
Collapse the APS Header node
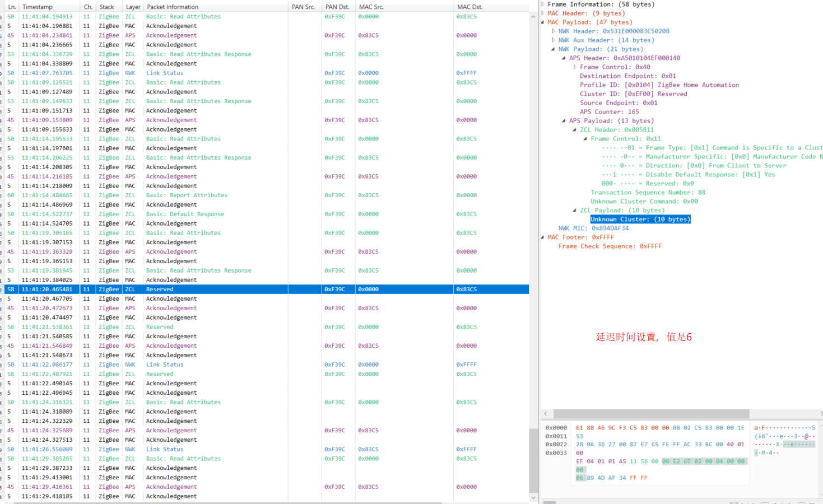pos(564,58)
